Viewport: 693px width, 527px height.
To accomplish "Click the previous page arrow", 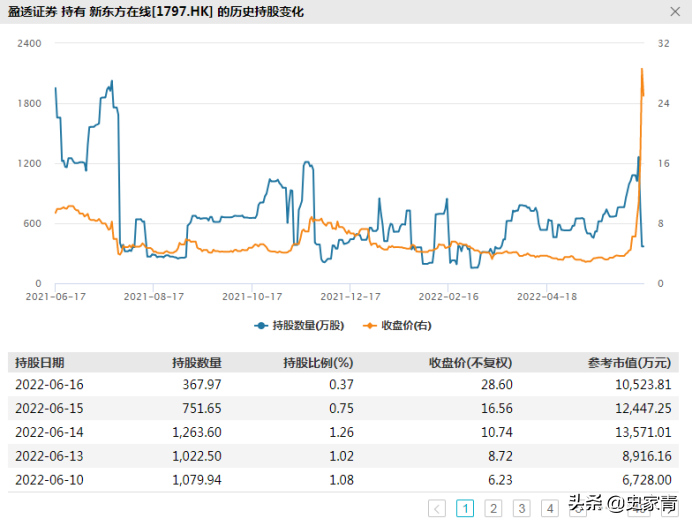I will click(x=437, y=508).
